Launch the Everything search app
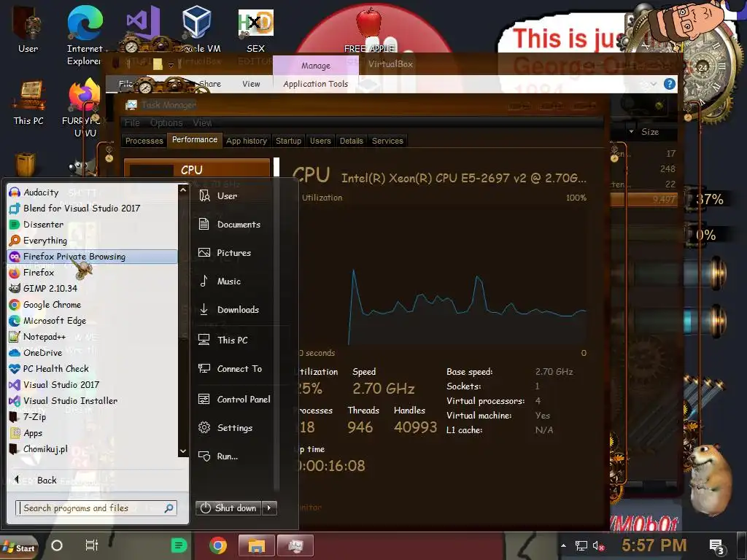Image resolution: width=747 pixels, height=560 pixels. [x=93, y=241]
